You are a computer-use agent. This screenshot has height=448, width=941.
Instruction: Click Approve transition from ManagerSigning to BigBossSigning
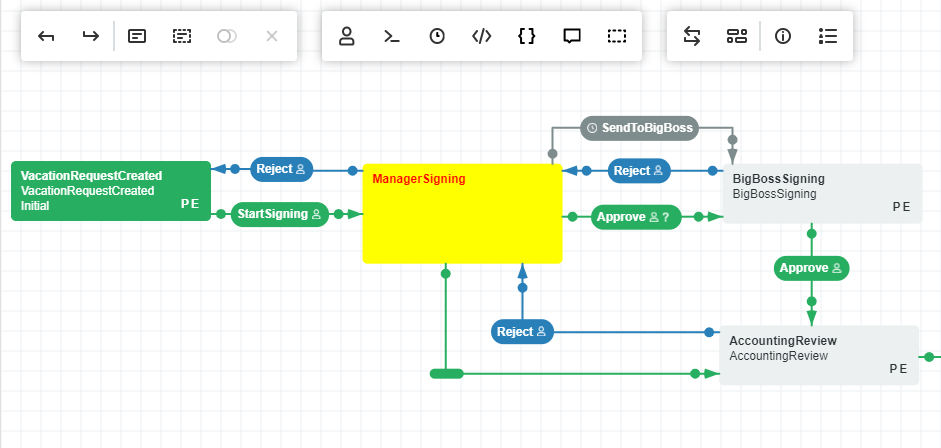tap(636, 217)
